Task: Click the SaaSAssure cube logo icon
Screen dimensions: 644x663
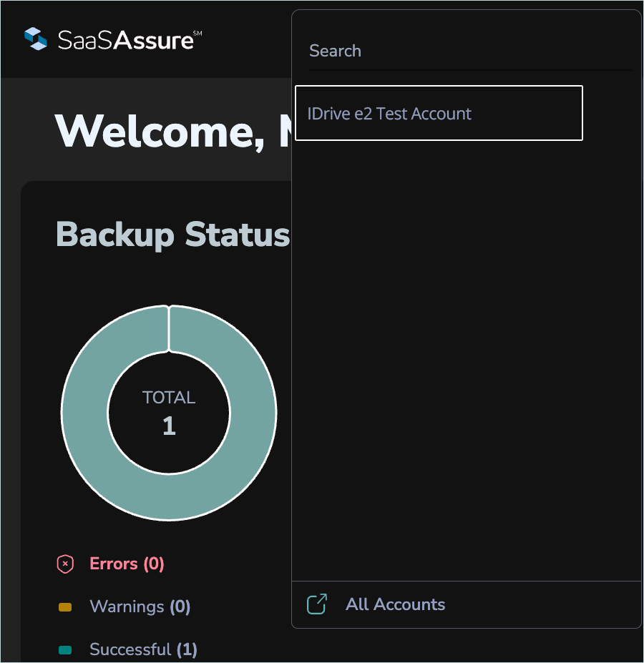Action: click(x=35, y=39)
